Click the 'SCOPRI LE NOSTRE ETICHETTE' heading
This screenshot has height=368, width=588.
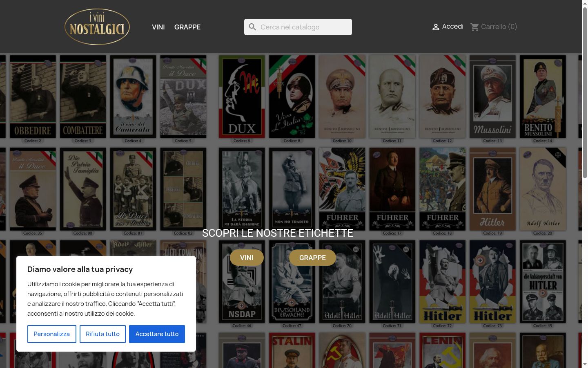coord(278,233)
